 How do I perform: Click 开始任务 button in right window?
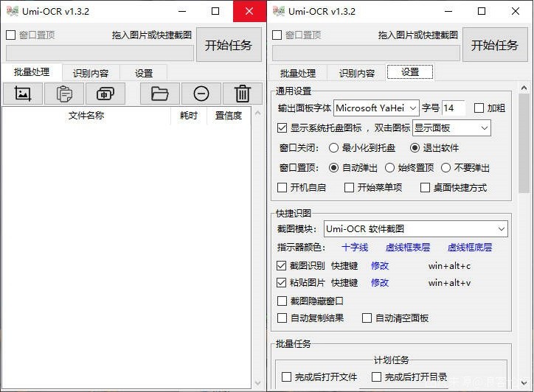click(495, 45)
